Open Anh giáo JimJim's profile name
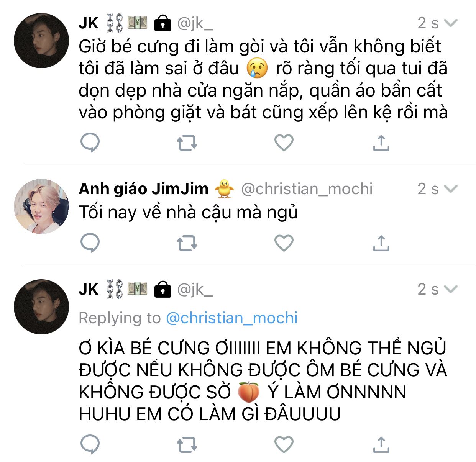 point(143,188)
